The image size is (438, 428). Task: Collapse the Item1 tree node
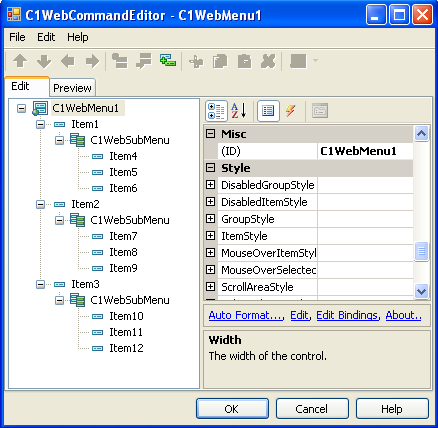(40, 124)
